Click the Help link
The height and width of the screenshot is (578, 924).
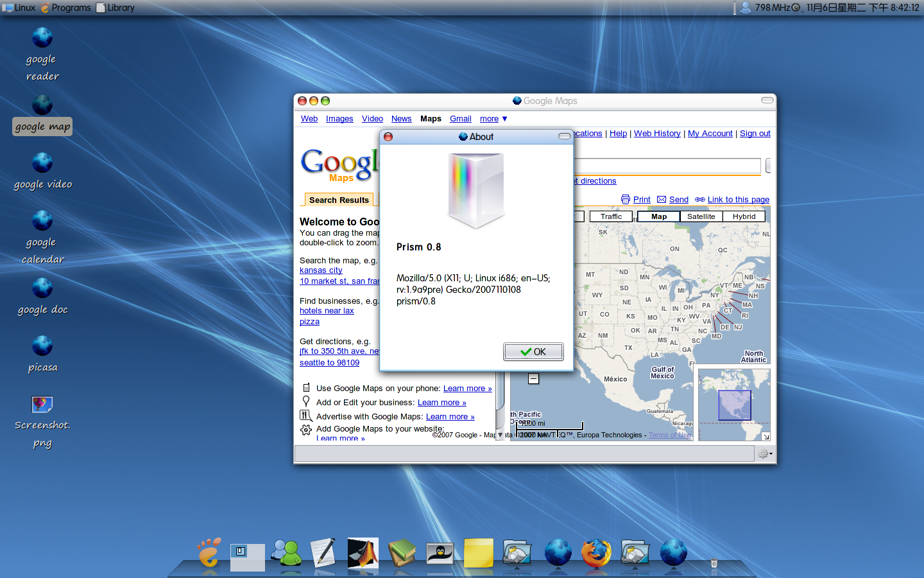tap(619, 134)
